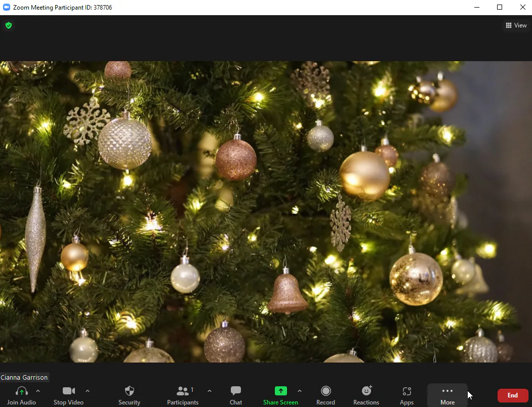Image resolution: width=532 pixels, height=407 pixels.
Task: Open video options arrow beside Stop Video
Action: tap(88, 391)
